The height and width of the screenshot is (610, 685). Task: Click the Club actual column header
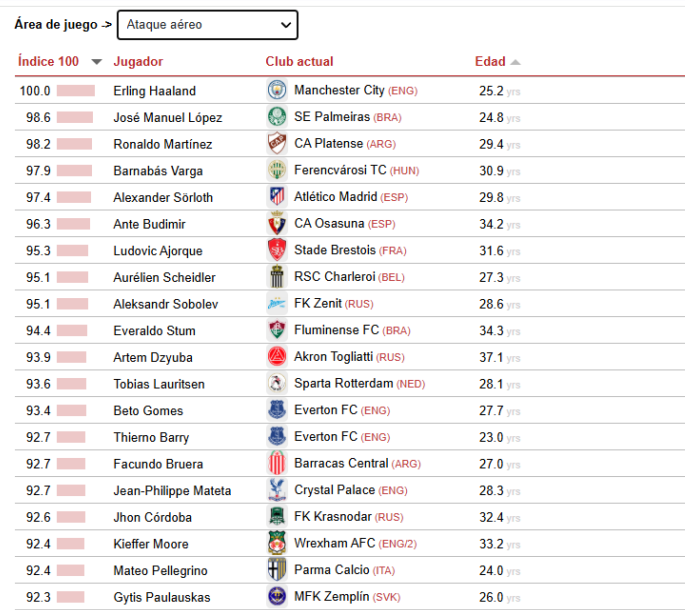299,62
